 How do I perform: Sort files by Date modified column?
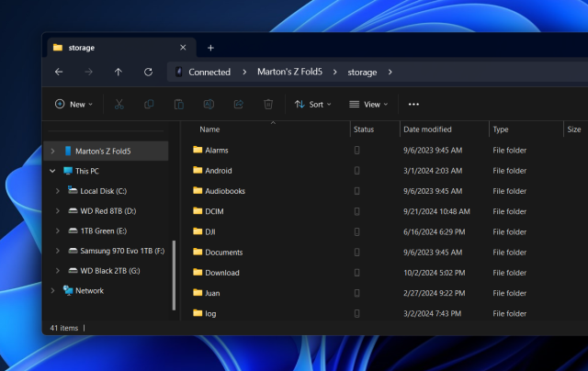[427, 129]
